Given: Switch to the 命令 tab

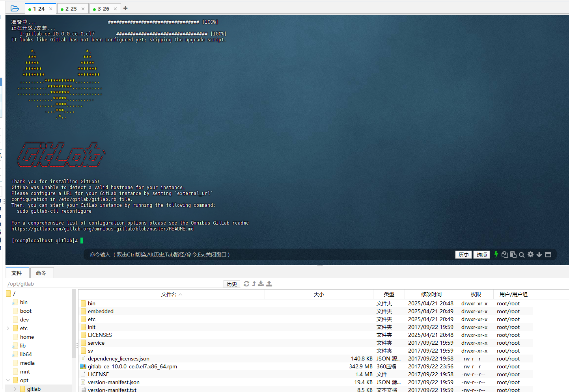Looking at the screenshot, I should [x=41, y=272].
